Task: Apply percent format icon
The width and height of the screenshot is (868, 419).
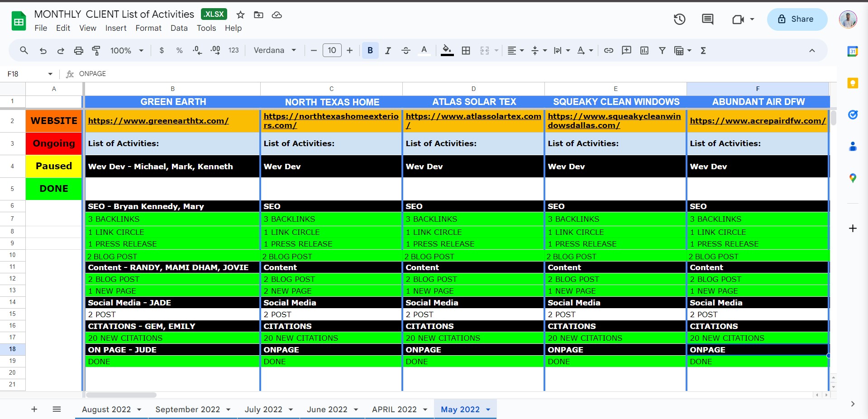Action: (180, 51)
